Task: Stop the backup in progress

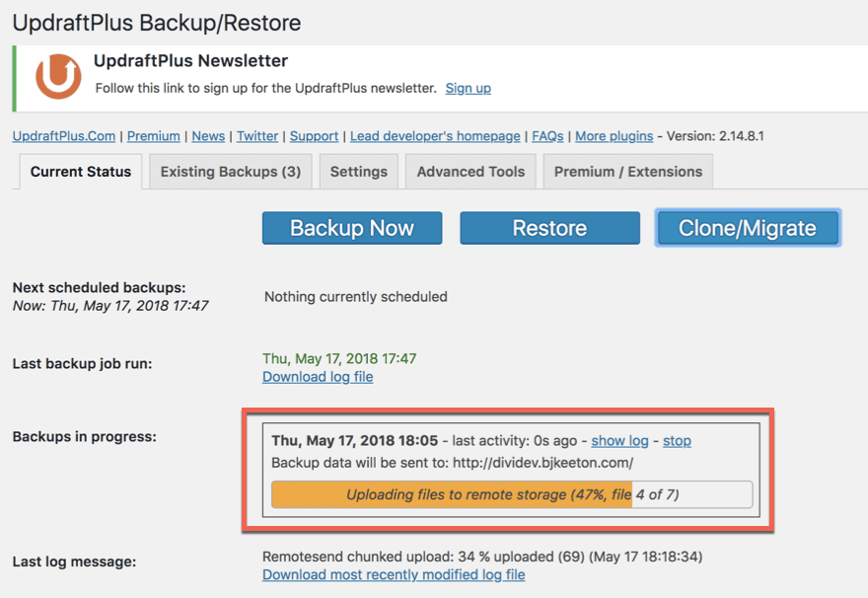Action: 677,440
